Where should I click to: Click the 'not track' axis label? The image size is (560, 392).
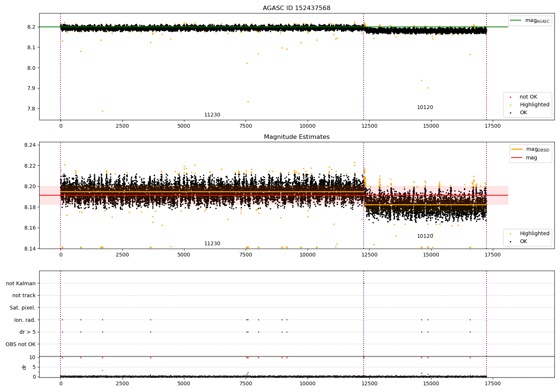pyautogui.click(x=24, y=296)
